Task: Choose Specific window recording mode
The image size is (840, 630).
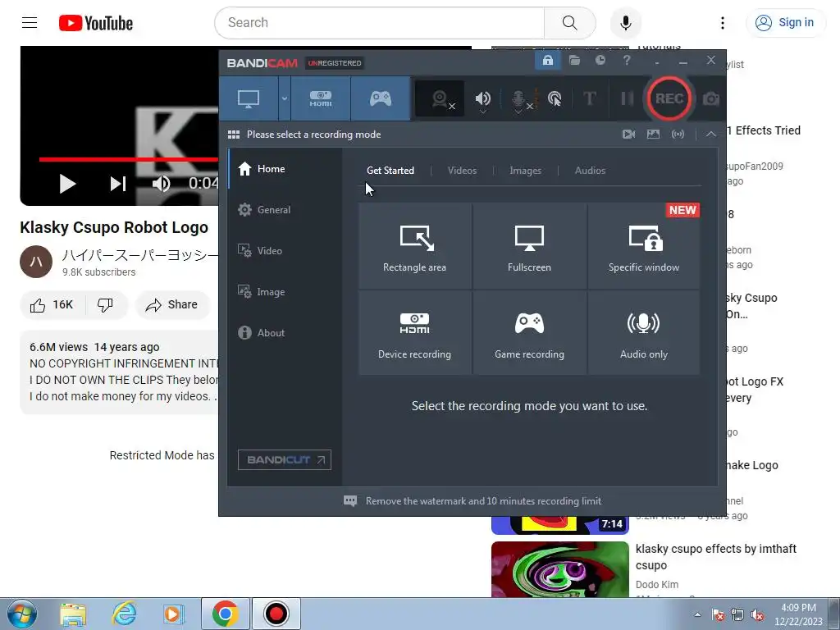Action: click(x=644, y=246)
